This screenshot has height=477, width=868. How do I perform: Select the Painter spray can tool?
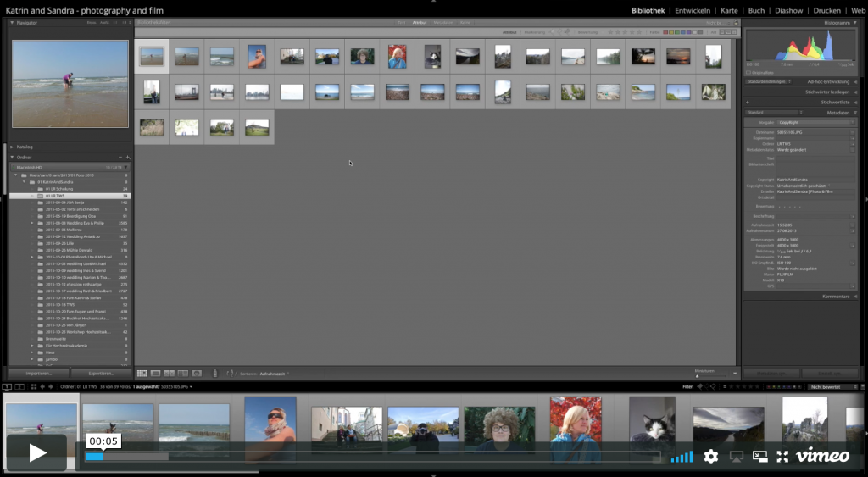pyautogui.click(x=215, y=374)
